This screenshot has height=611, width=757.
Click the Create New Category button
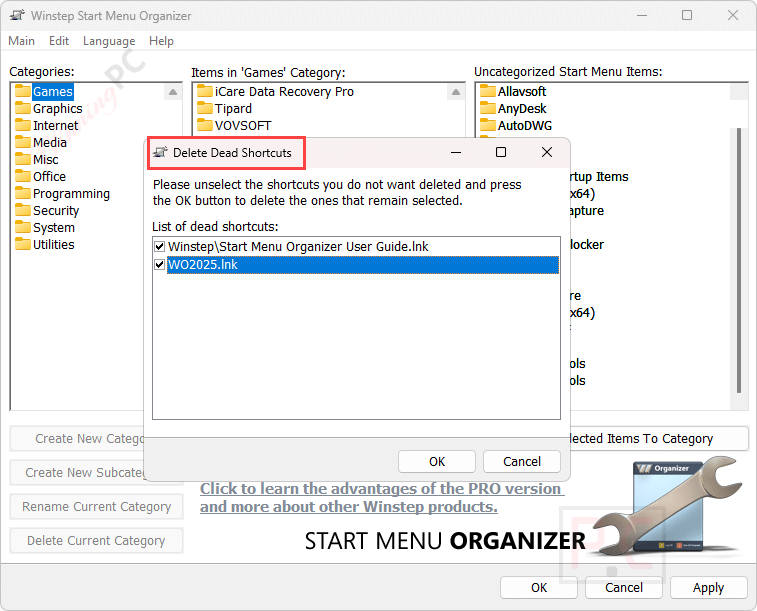pos(77,439)
